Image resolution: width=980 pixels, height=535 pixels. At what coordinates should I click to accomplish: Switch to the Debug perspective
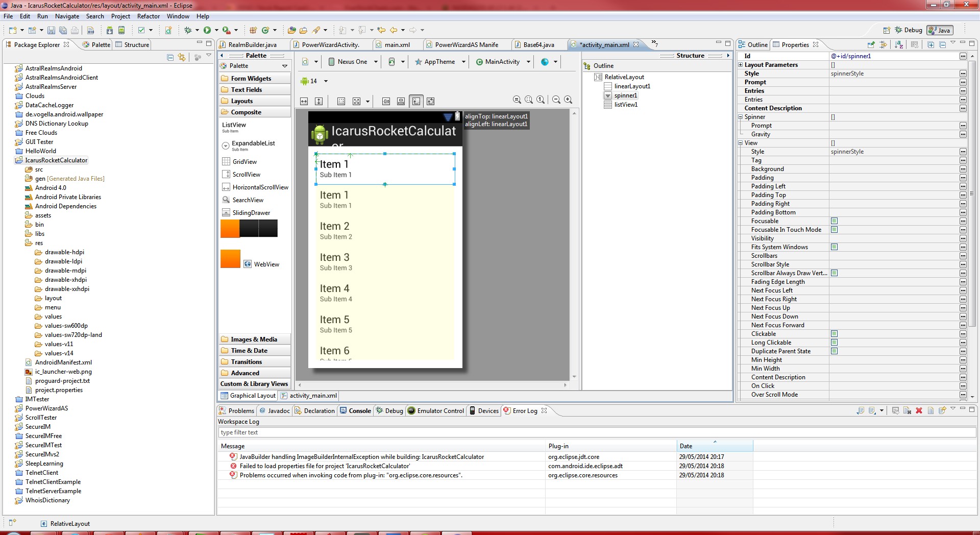909,30
